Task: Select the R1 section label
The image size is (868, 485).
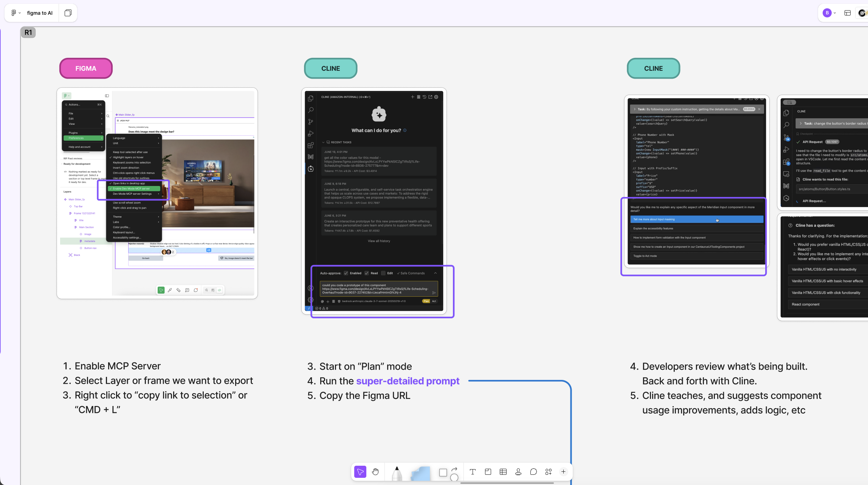Action: click(28, 33)
